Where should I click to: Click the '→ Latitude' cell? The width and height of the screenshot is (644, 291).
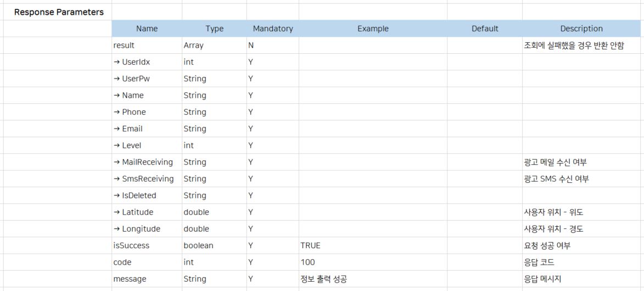[x=146, y=212]
